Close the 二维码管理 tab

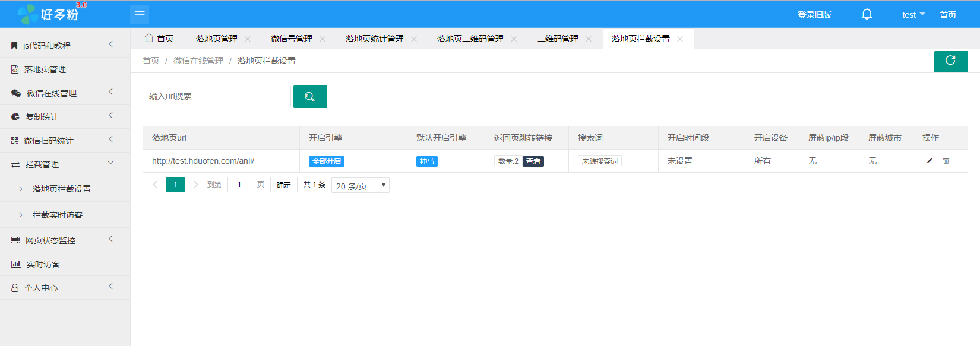coord(589,39)
